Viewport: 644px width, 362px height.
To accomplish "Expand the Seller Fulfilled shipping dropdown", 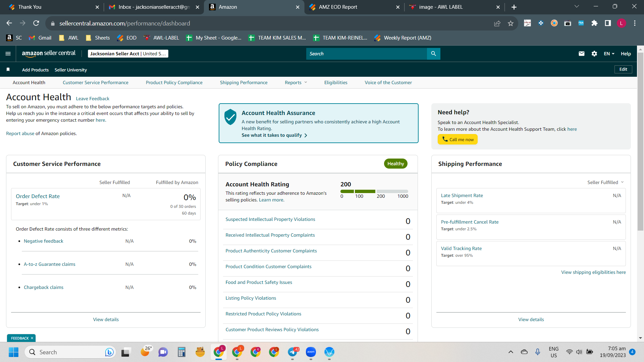I will [605, 182].
